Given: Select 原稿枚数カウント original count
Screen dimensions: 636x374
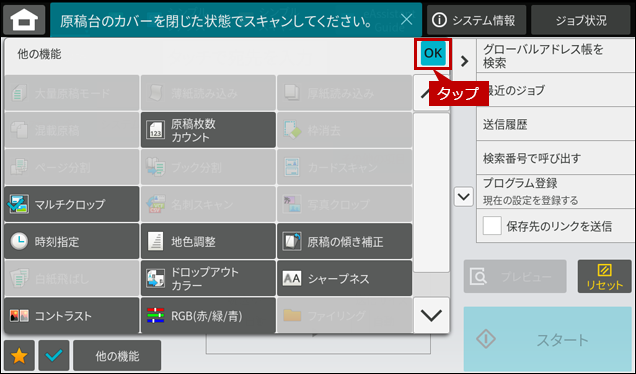Looking at the screenshot, I should (208, 130).
